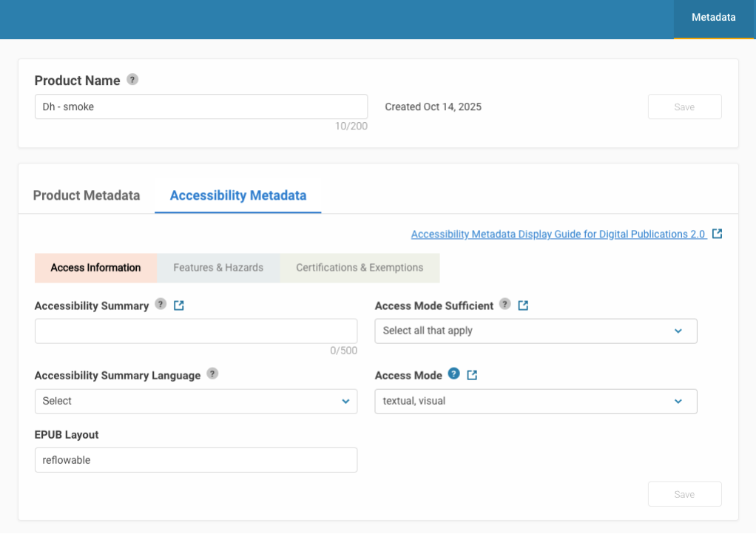This screenshot has height=534, width=756.
Task: Click Save button next to Product Name
Action: (x=684, y=107)
